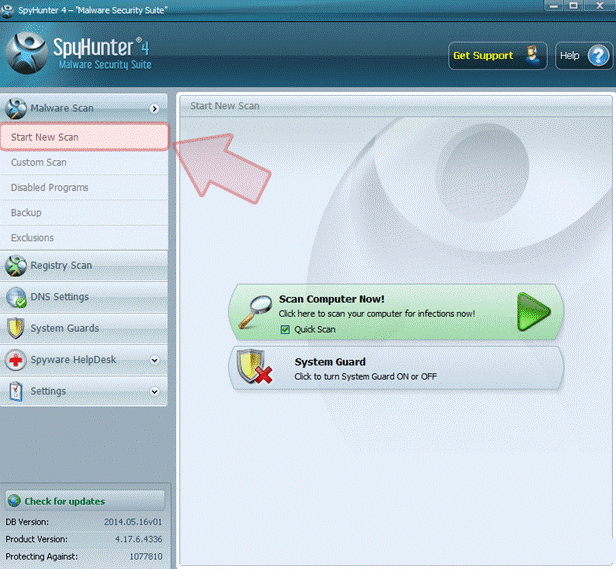The image size is (616, 569).
Task: Click the green play arrow to scan
Action: [x=534, y=312]
